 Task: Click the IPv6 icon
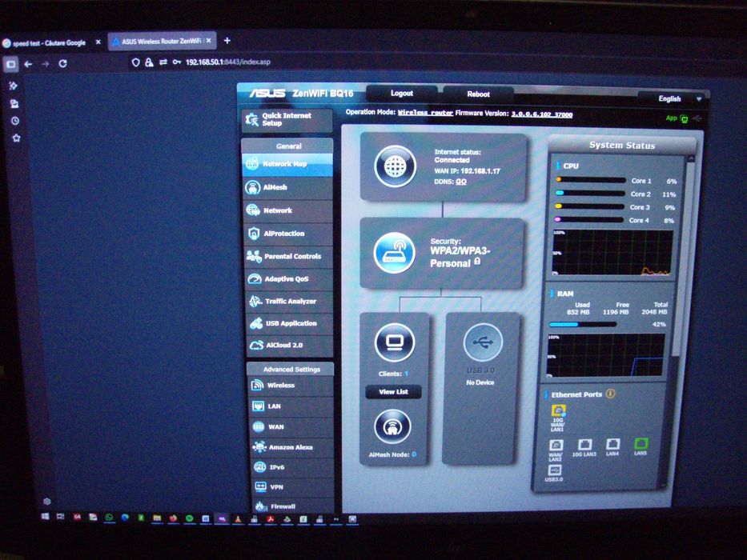coord(260,467)
